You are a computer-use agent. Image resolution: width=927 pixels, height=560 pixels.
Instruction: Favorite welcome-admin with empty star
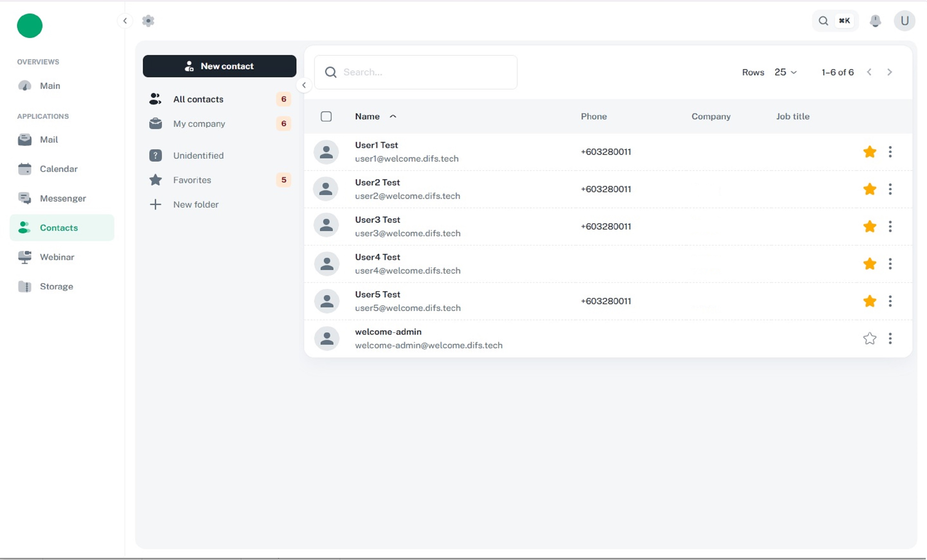pos(869,339)
